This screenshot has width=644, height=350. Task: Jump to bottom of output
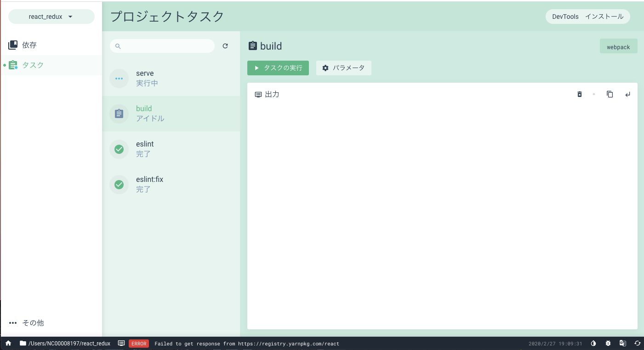click(628, 94)
